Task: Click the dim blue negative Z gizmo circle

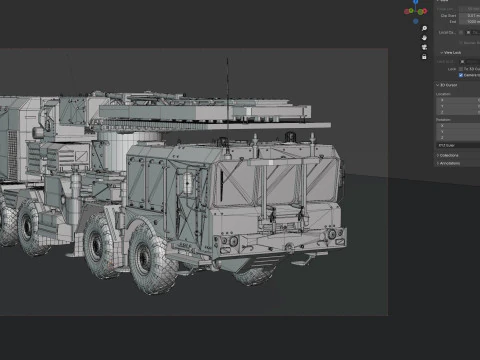Action: [x=416, y=21]
